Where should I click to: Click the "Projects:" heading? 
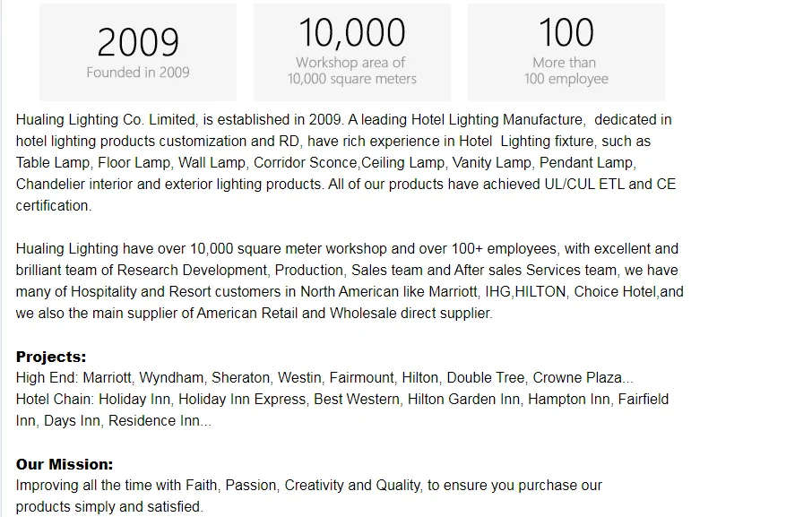tap(51, 357)
